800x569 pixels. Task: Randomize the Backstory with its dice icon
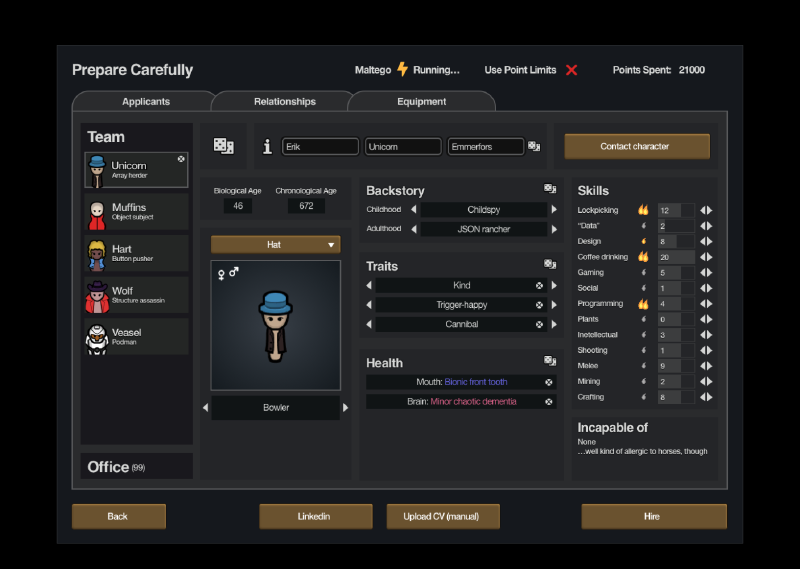pyautogui.click(x=550, y=189)
